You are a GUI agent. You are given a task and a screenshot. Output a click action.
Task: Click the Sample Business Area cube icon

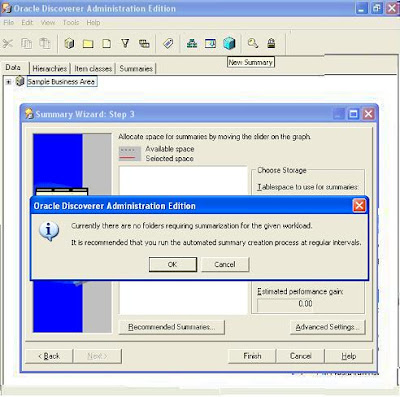(x=20, y=81)
